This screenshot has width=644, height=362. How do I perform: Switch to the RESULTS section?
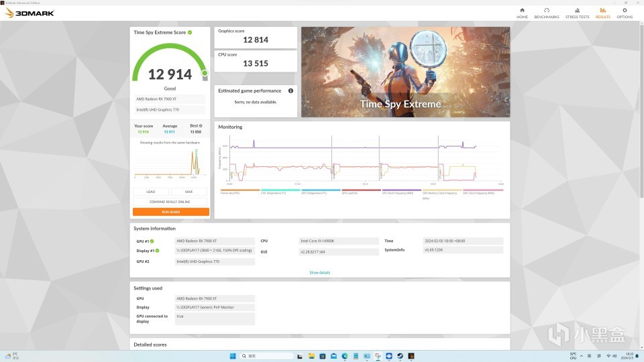[x=602, y=13]
